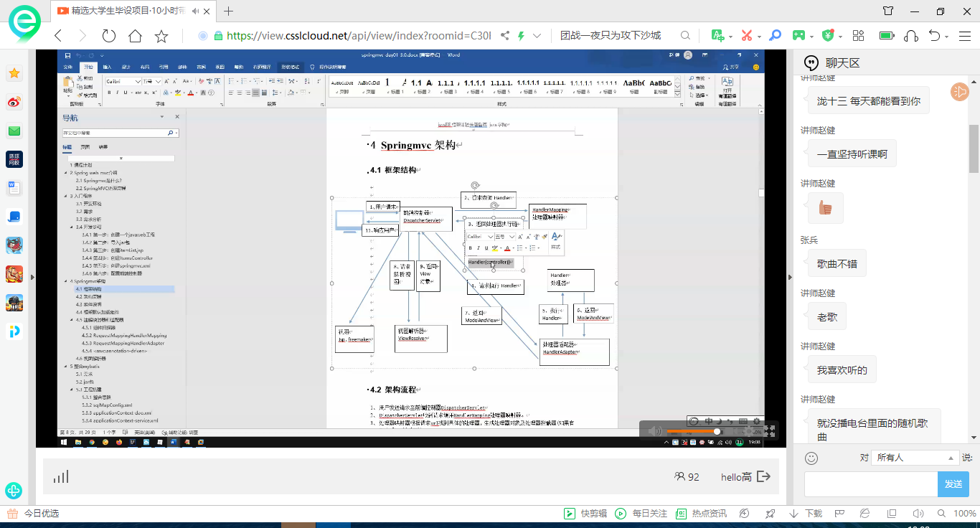The width and height of the screenshot is (980, 528).
Task: Click the 聊天区 chat header
Action: click(x=842, y=62)
